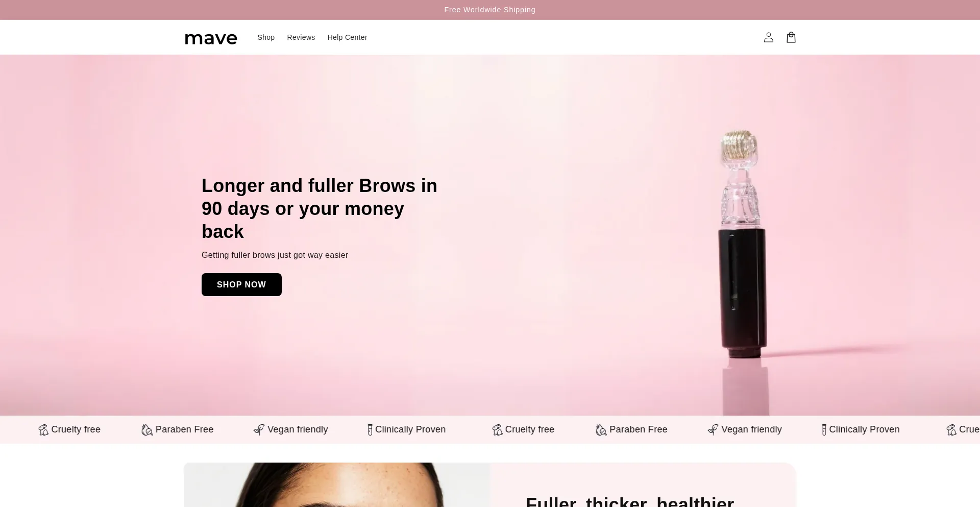Go to the Reviews page
The width and height of the screenshot is (980, 507).
point(301,37)
